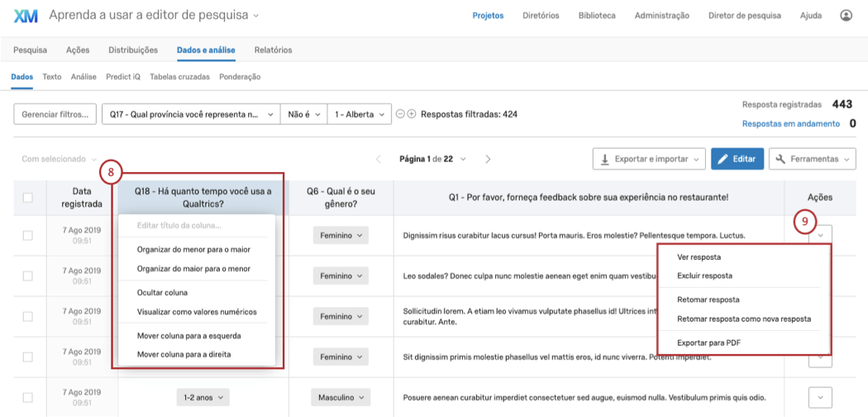Choose 'Exportar para PDF' in actions menu
The width and height of the screenshot is (868, 417).
pyautogui.click(x=708, y=342)
